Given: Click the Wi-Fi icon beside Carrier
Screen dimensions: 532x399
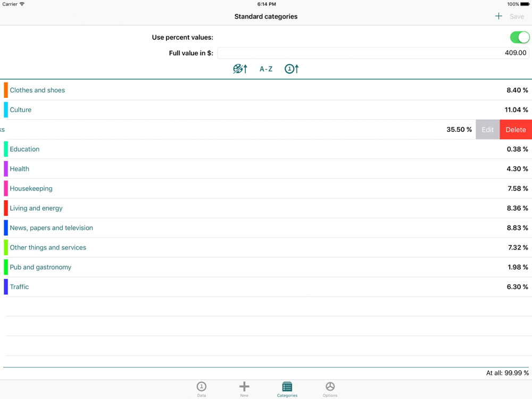Looking at the screenshot, I should click(x=22, y=4).
